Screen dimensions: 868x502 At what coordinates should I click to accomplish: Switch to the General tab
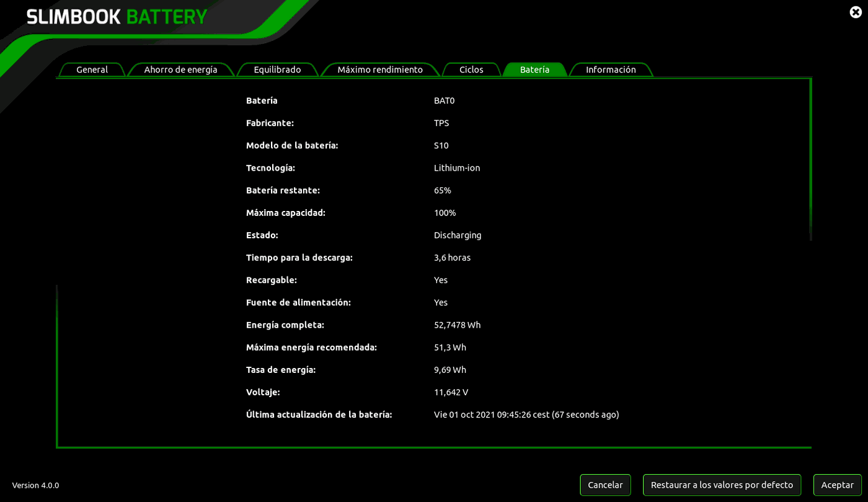point(92,69)
